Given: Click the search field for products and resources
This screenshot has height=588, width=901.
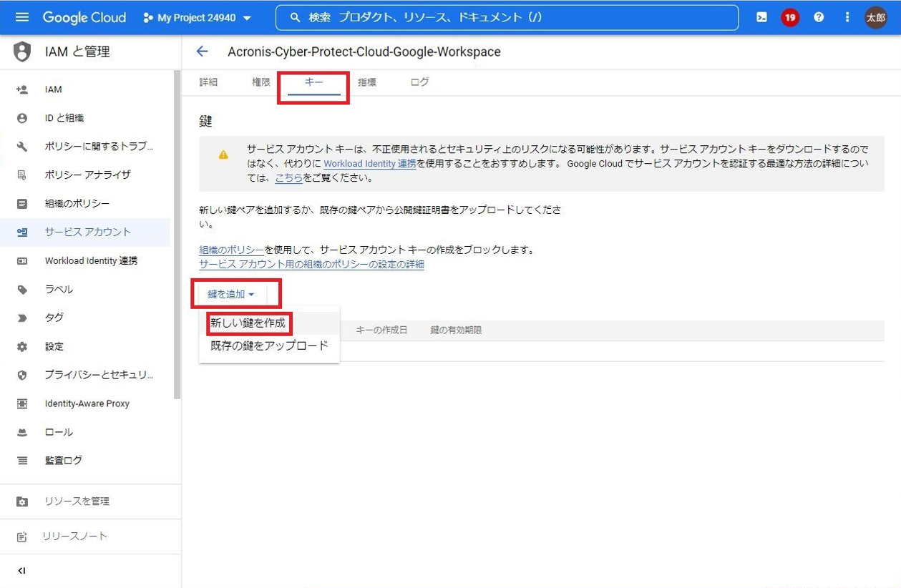Looking at the screenshot, I should pos(507,18).
